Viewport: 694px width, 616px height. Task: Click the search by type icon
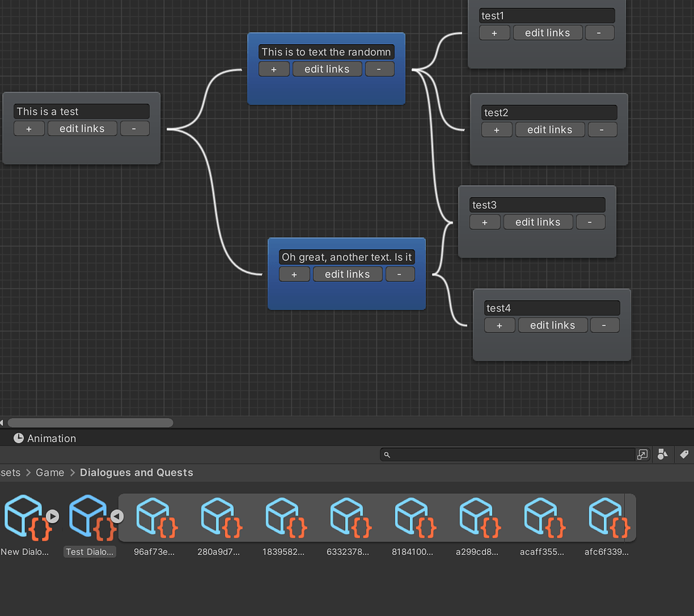(662, 455)
